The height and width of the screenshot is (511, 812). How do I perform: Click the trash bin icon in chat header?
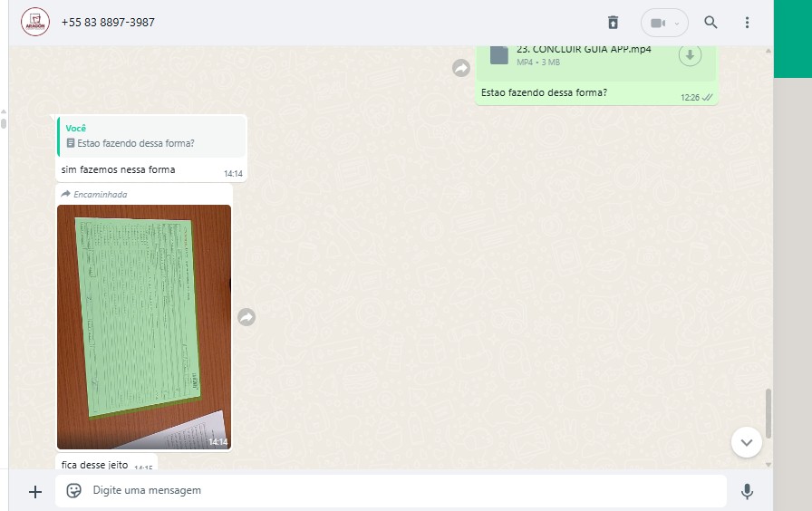point(614,23)
